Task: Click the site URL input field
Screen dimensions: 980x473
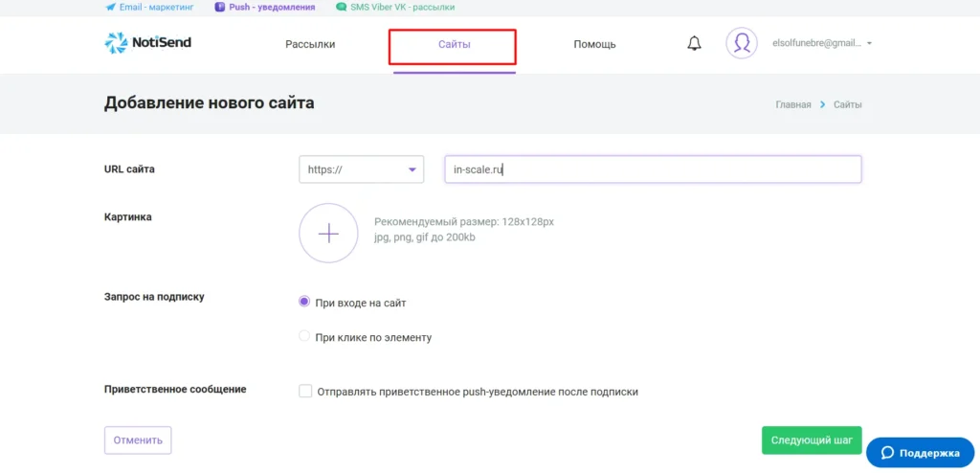Action: pos(653,169)
